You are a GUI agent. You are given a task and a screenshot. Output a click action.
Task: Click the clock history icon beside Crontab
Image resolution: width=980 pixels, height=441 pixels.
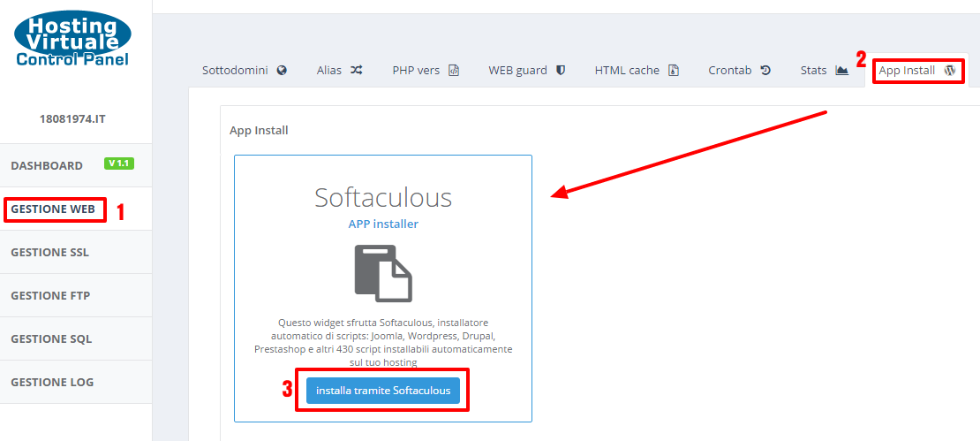765,71
